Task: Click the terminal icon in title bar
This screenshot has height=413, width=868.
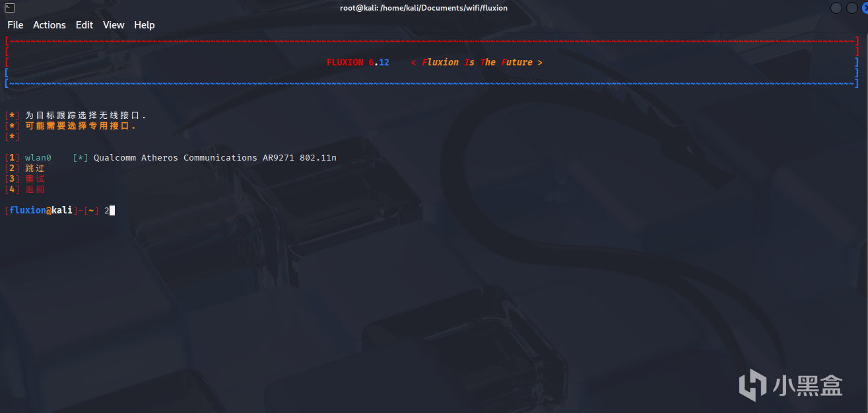Action: click(10, 8)
